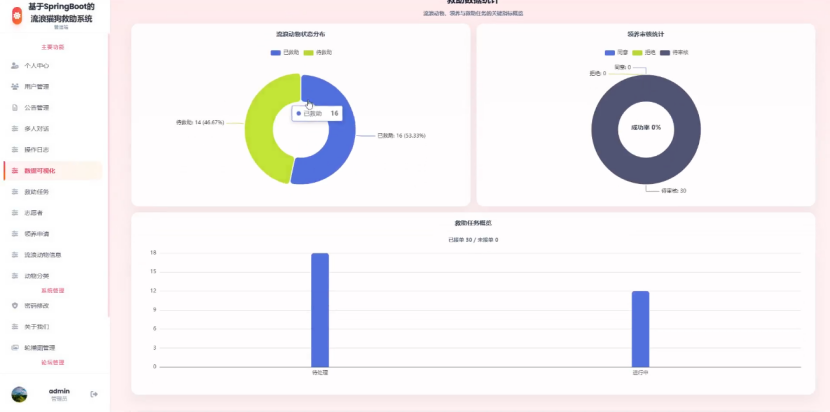The height and width of the screenshot is (412, 830).
Task: Click the sidebar vertical scrollbar
Action: tap(108, 175)
